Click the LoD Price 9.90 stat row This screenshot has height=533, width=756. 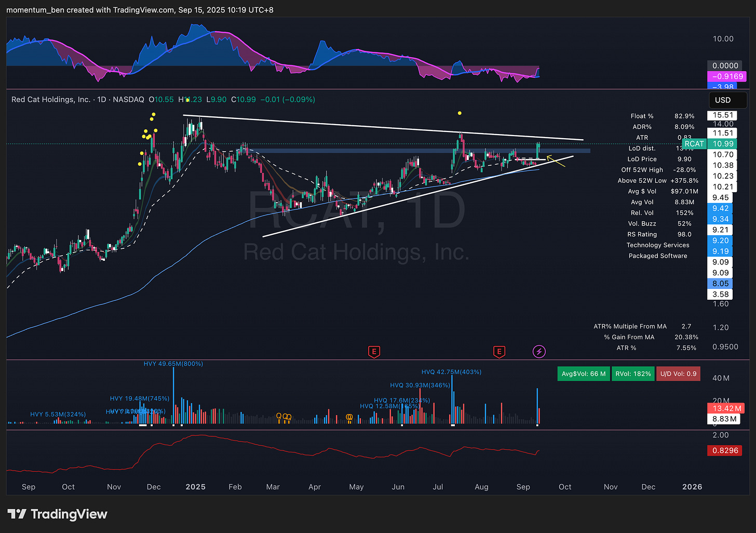click(659, 159)
